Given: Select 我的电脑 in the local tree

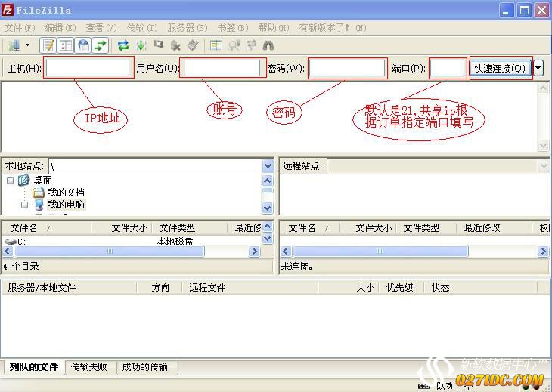Looking at the screenshot, I should (x=67, y=204).
